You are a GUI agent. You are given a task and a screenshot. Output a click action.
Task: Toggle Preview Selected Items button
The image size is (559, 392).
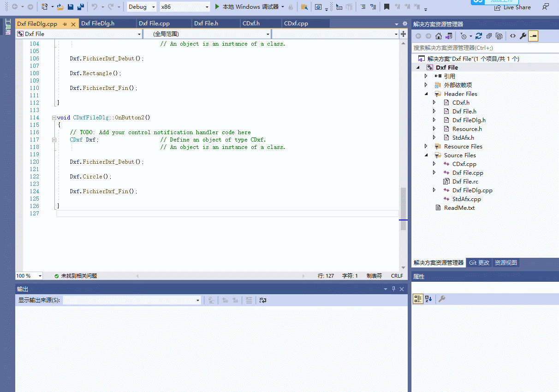pyautogui.click(x=533, y=36)
